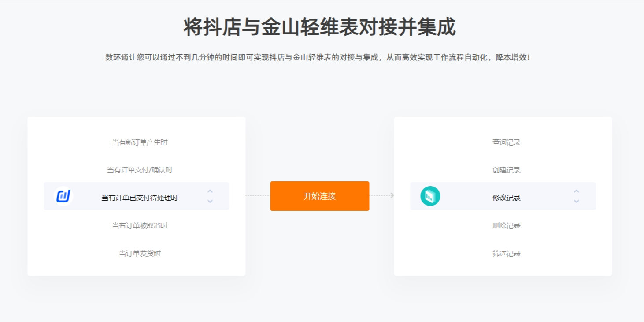
Task: Click the subtitle text starting with 数环通让您
Action: click(x=318, y=57)
